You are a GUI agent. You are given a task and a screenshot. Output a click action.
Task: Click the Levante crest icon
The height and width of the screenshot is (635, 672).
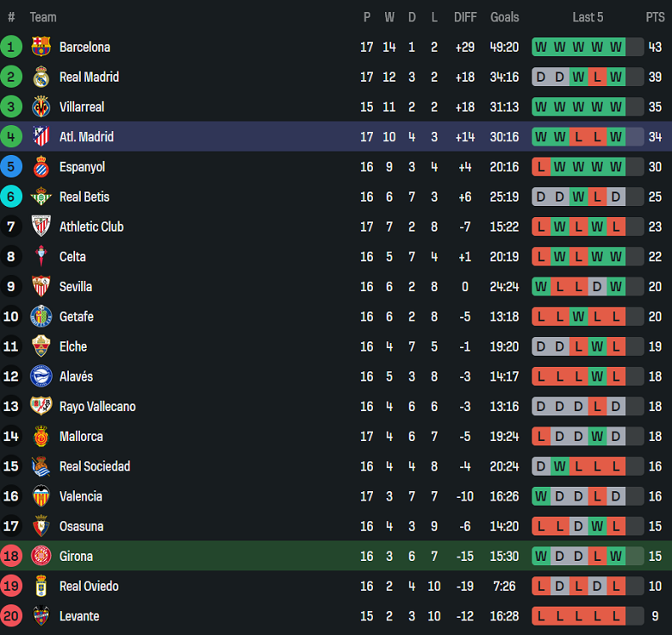tap(40, 616)
